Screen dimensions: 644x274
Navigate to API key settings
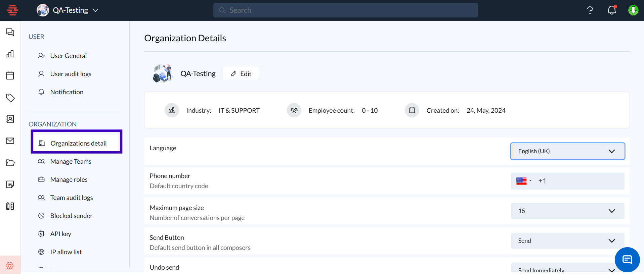coord(60,234)
